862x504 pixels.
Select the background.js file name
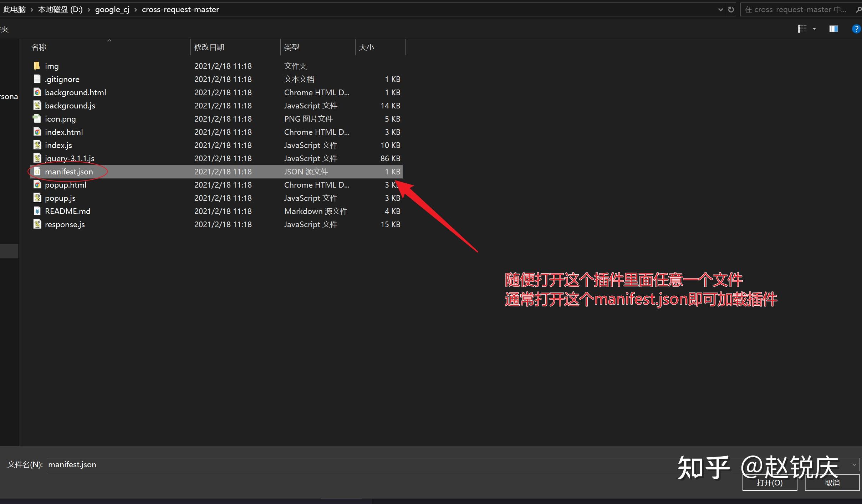click(70, 106)
